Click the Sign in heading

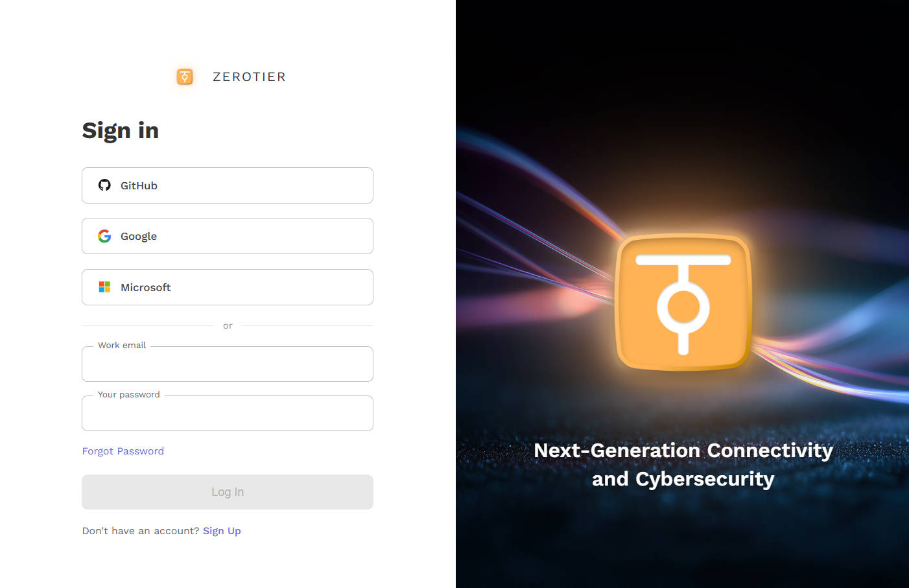point(121,131)
